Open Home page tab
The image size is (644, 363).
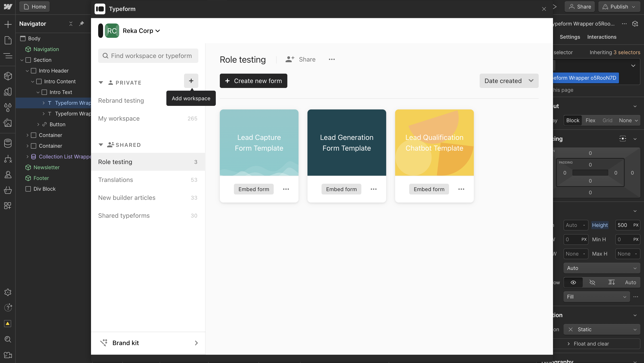click(x=34, y=7)
